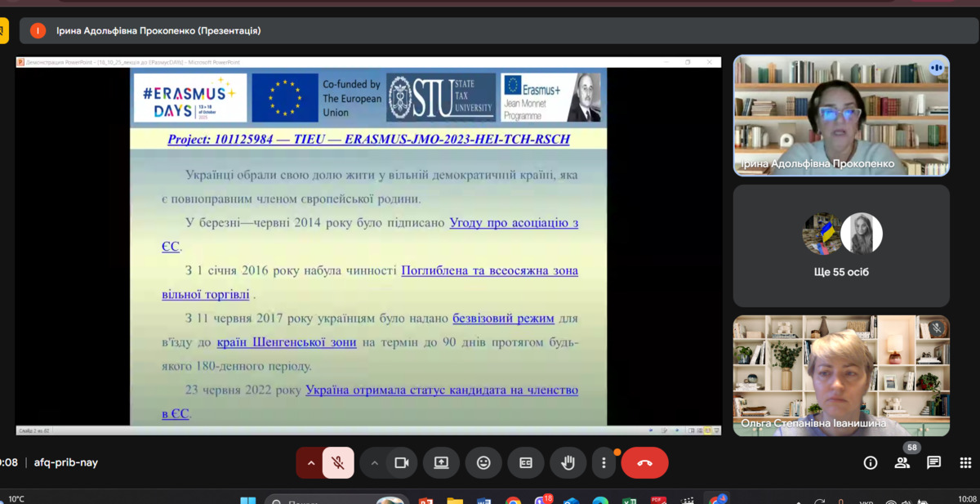
Task: Click the present screen icon
Action: click(441, 463)
